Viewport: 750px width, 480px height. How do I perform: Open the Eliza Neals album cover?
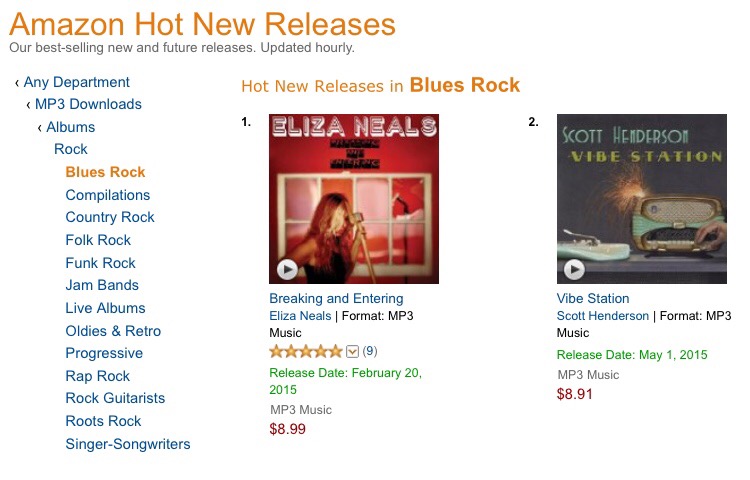tap(354, 199)
